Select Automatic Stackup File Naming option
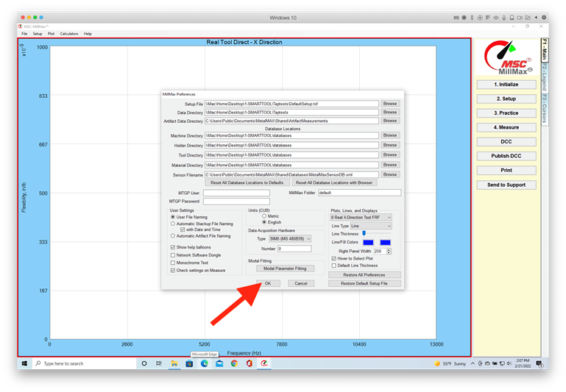 coord(173,224)
